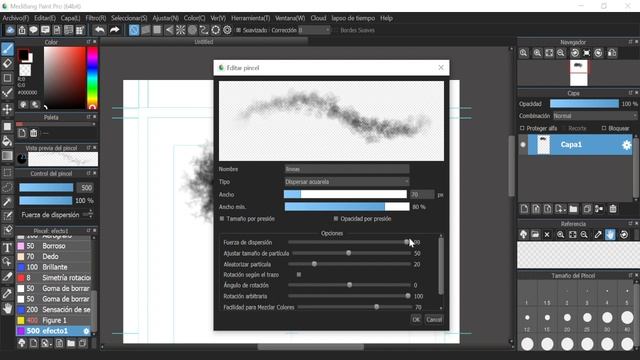
Task: Add a layer folder in Capa panel
Action: point(573,209)
